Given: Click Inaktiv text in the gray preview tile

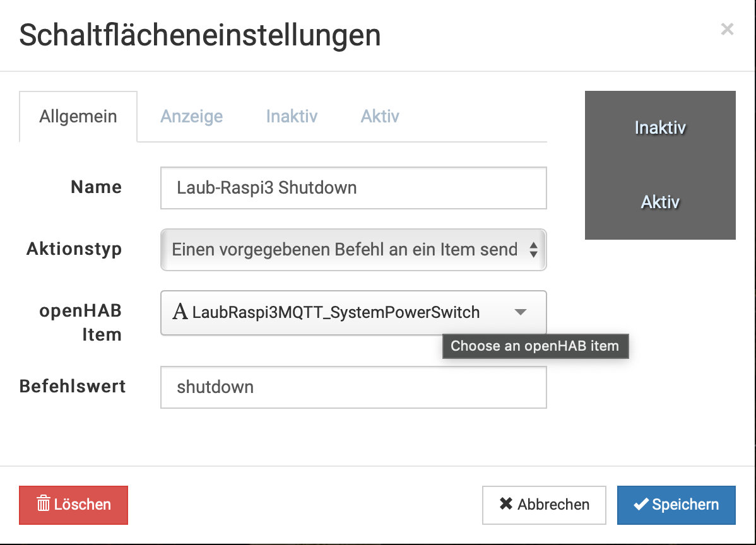Looking at the screenshot, I should (x=660, y=128).
